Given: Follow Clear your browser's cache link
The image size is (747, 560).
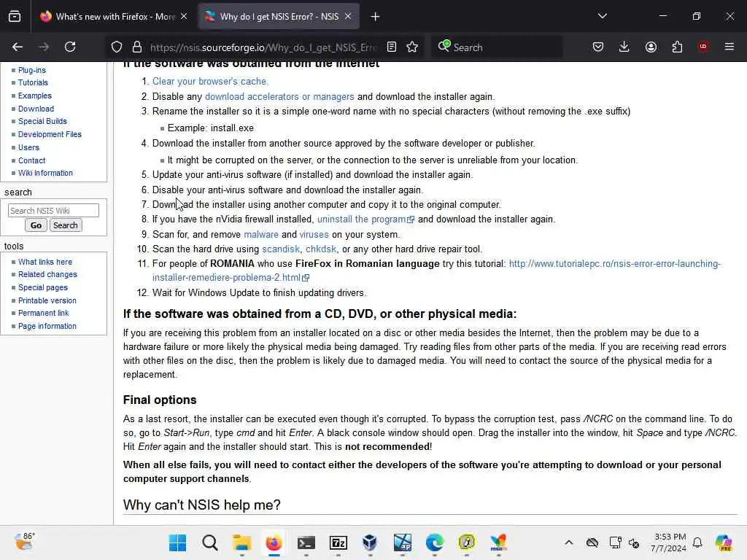Looking at the screenshot, I should (210, 82).
